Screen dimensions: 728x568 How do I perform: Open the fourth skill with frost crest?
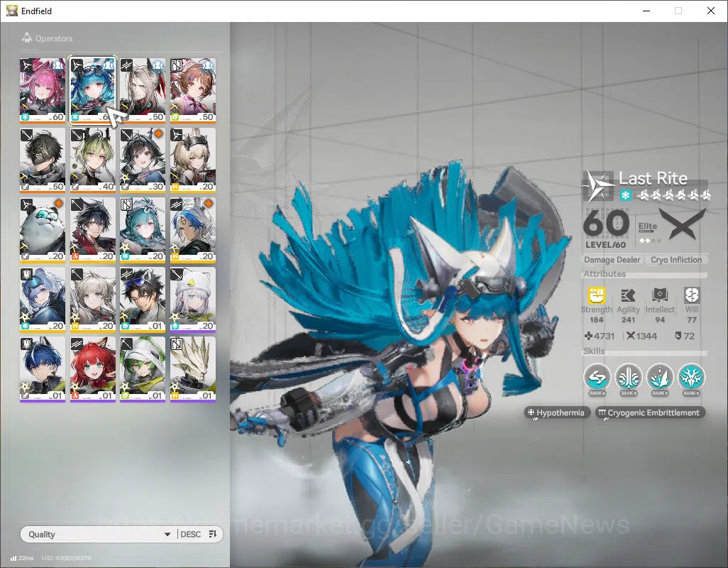(691, 378)
